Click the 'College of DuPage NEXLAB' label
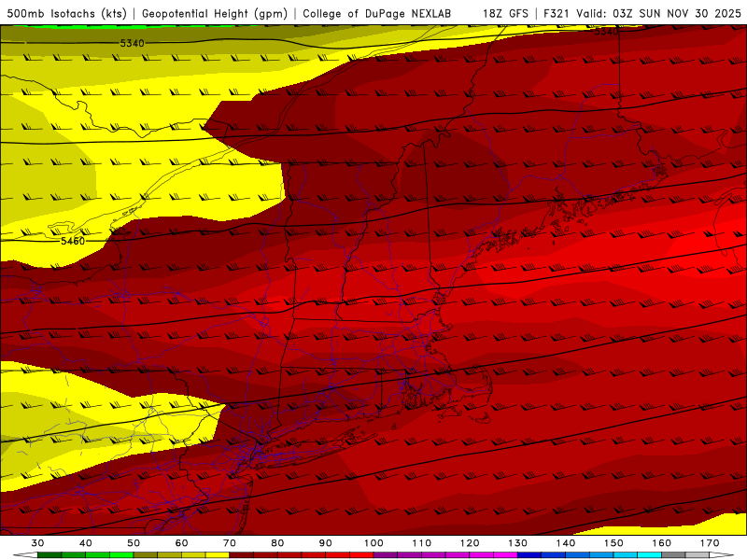The width and height of the screenshot is (747, 560). tap(376, 13)
